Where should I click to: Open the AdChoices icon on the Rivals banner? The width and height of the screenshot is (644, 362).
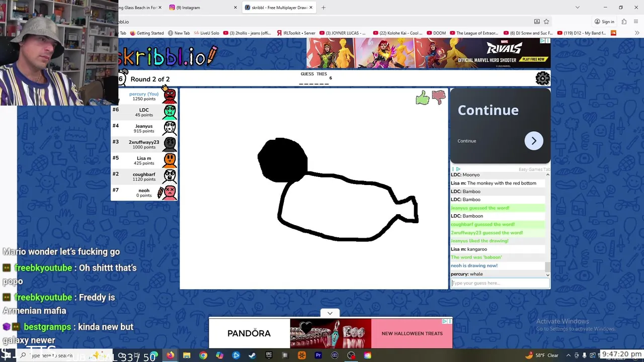[543, 41]
